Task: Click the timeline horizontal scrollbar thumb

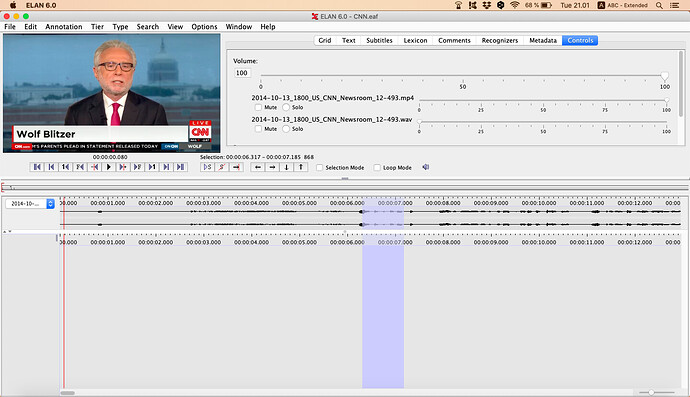Action: click(x=68, y=393)
